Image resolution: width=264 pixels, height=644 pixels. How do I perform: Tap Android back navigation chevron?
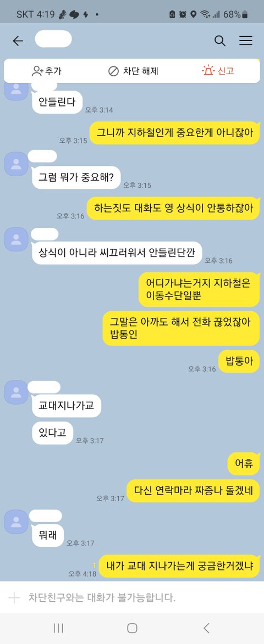click(x=206, y=628)
